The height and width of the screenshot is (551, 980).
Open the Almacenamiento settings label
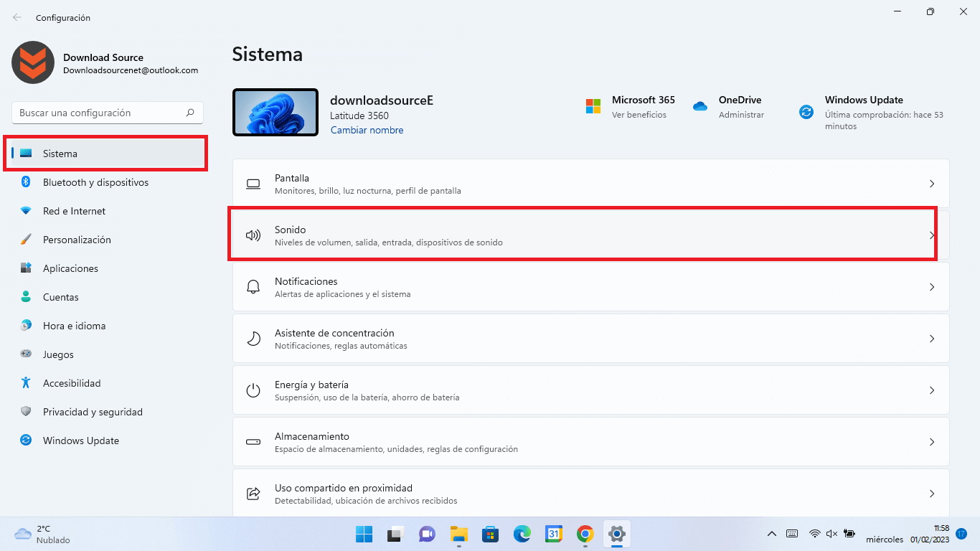pyautogui.click(x=312, y=436)
